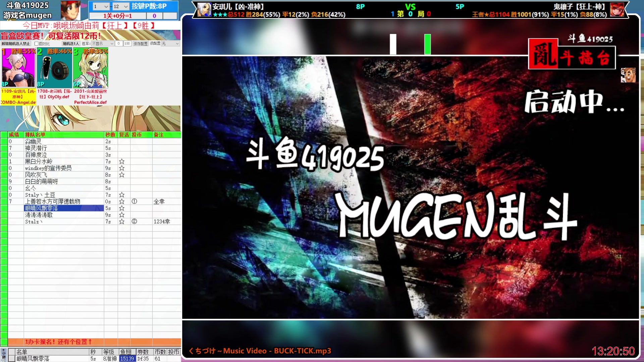Click revive star in Staly丶土豆 row
Image resolution: width=644 pixels, height=362 pixels.
coord(122,195)
